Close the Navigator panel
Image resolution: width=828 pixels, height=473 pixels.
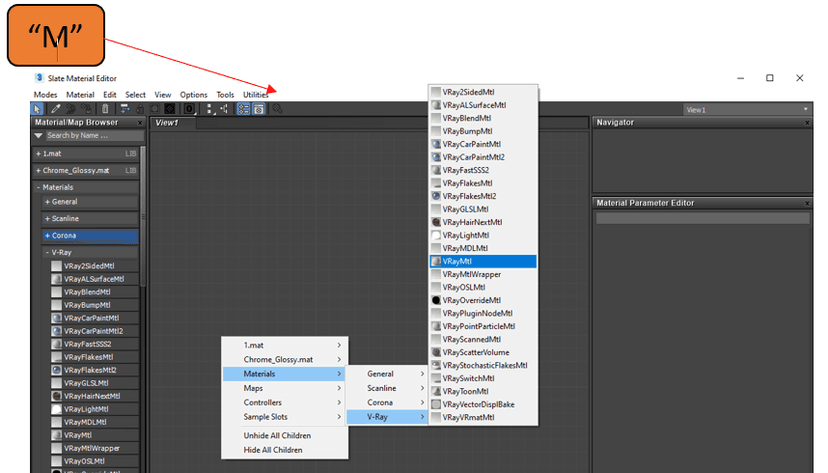tap(807, 122)
